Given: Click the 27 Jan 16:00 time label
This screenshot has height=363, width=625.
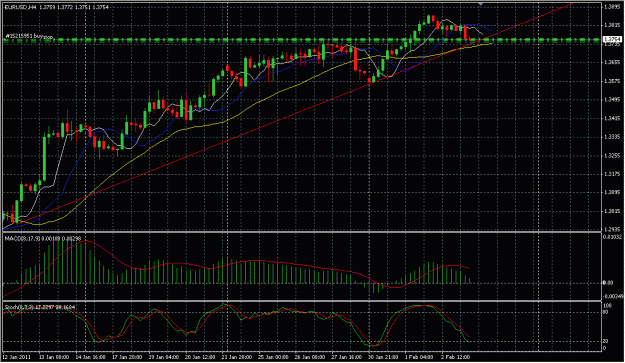Looking at the screenshot, I should [x=346, y=357].
